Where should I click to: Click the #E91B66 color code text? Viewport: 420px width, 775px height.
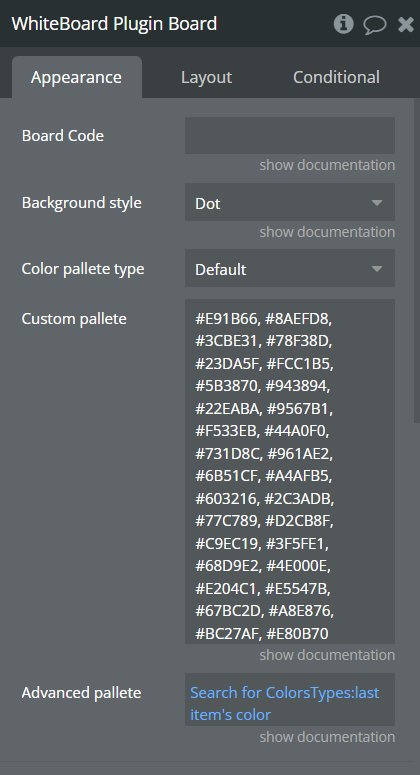coord(226,319)
